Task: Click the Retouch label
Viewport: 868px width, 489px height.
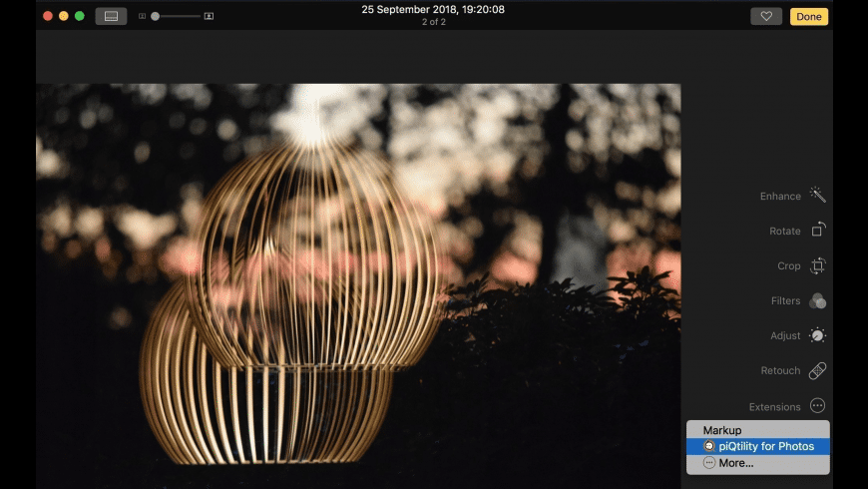Action: [x=780, y=370]
